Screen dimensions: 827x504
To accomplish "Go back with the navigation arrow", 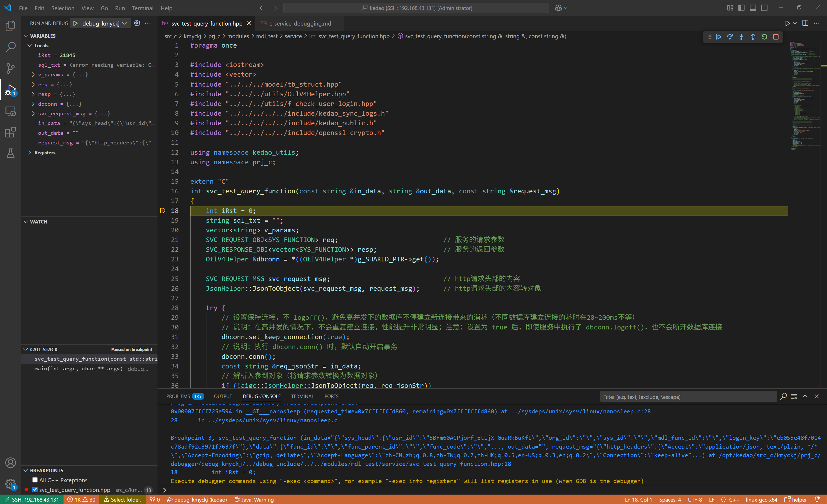I will [262, 8].
